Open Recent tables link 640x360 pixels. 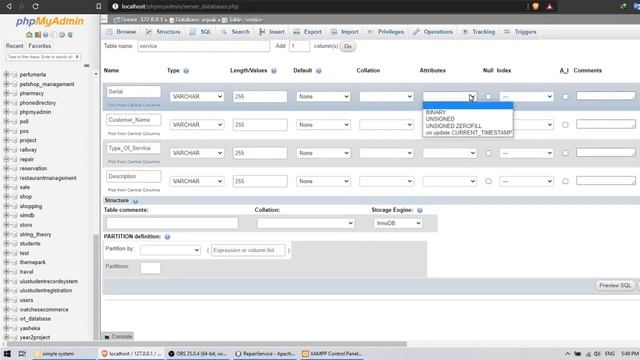tap(15, 46)
